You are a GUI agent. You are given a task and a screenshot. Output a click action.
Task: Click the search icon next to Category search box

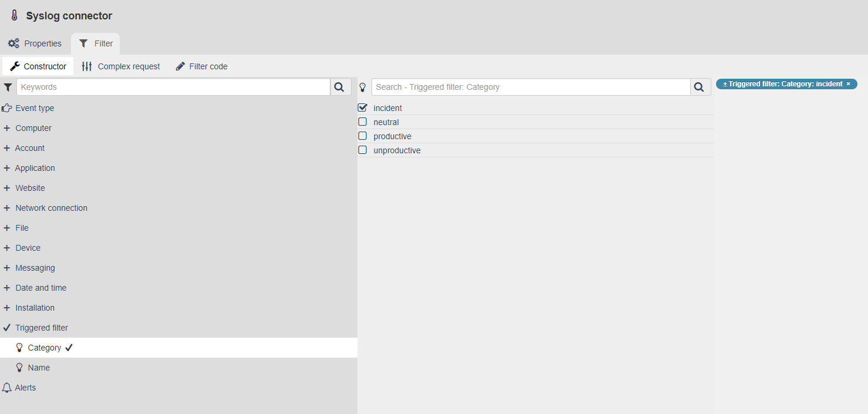(699, 86)
